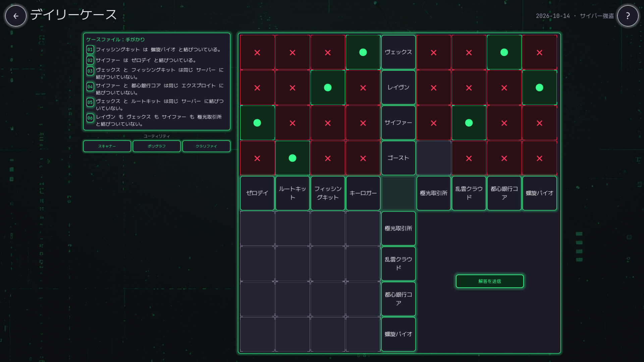Screen dimensions: 644x362
Task: Toggle the ヴェックス × ゼロデイ cell
Action: click(x=257, y=52)
